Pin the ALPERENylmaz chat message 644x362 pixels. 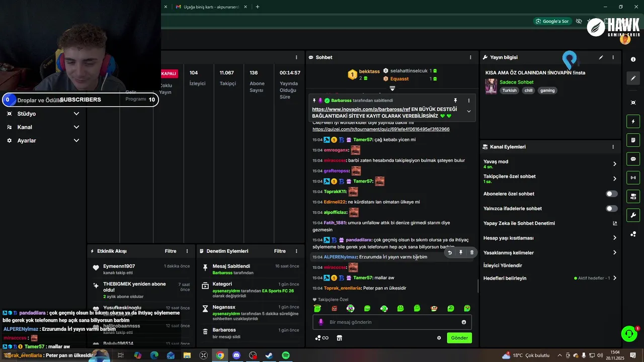pos(460,252)
